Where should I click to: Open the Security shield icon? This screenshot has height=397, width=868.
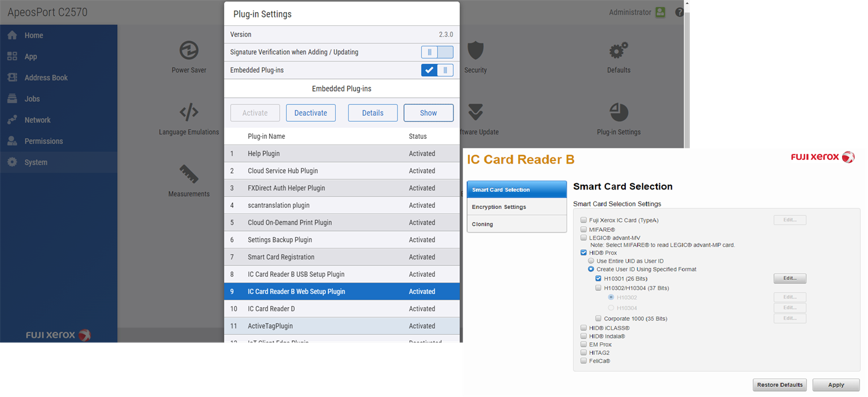click(x=476, y=50)
